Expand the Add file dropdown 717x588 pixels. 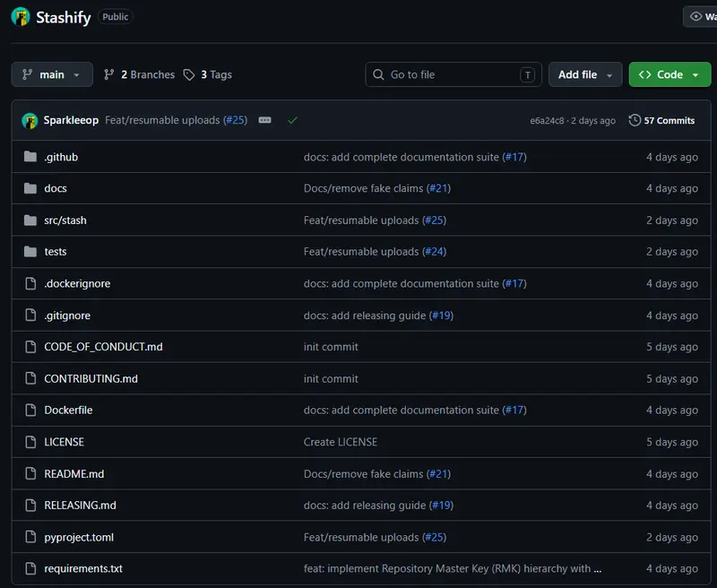(x=585, y=74)
